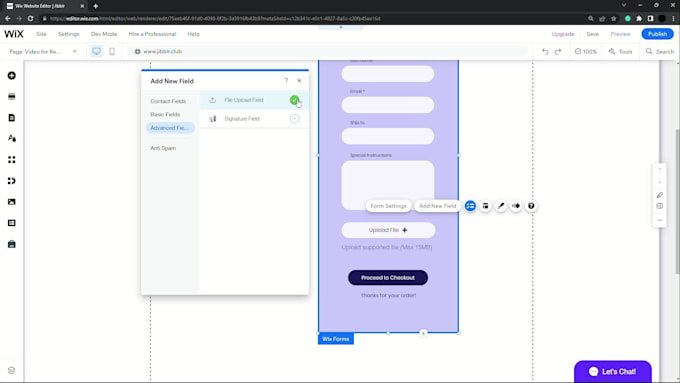Open Pages & Menu icon in left sidebar

coord(12,118)
